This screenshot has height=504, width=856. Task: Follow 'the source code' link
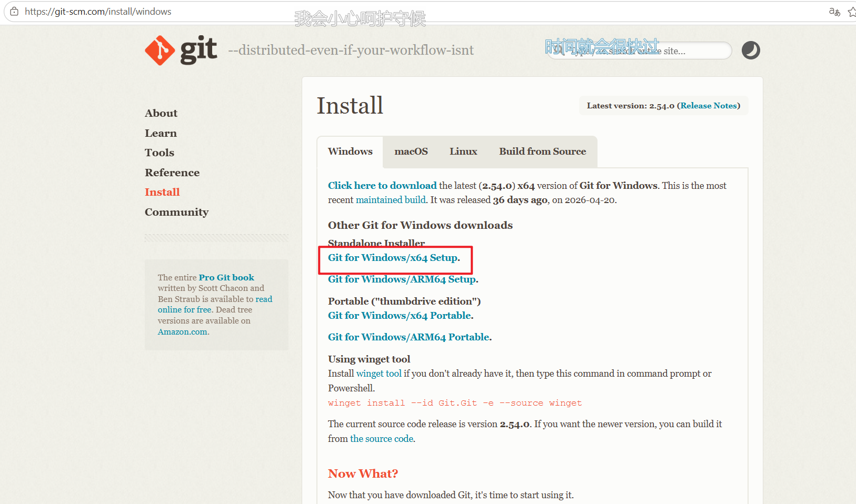pyautogui.click(x=382, y=439)
